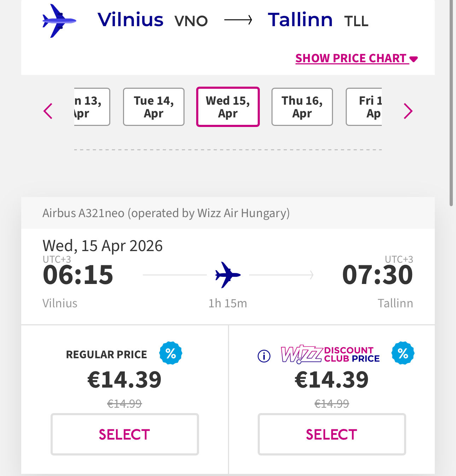Select the regular price €14.39 fare
This screenshot has height=476, width=456.
click(x=124, y=434)
